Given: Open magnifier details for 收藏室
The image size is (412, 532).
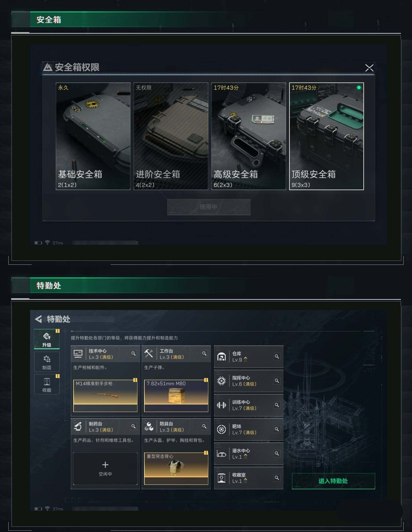Looking at the screenshot, I should [277, 478].
